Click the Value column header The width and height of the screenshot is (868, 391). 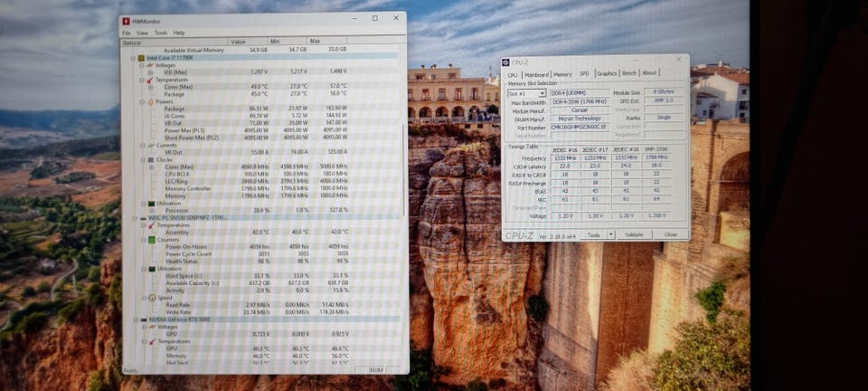tap(248, 42)
